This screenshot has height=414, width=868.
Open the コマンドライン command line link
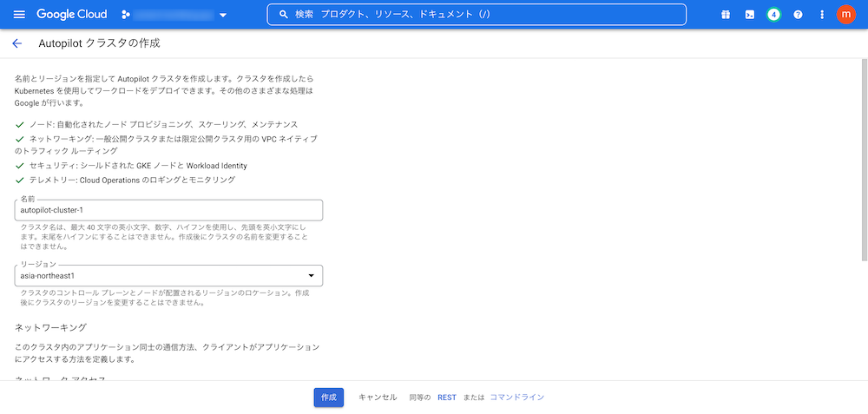point(517,397)
